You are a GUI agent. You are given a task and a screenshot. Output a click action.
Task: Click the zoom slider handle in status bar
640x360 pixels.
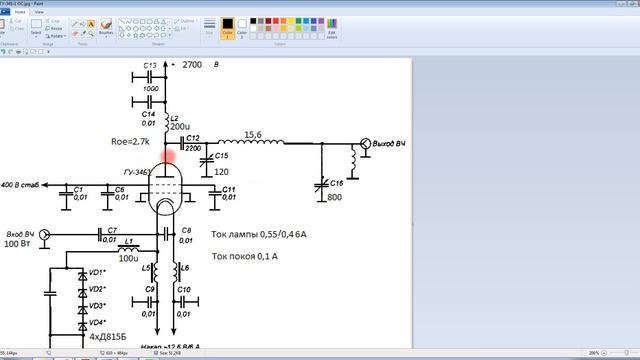pyautogui.click(x=627, y=353)
